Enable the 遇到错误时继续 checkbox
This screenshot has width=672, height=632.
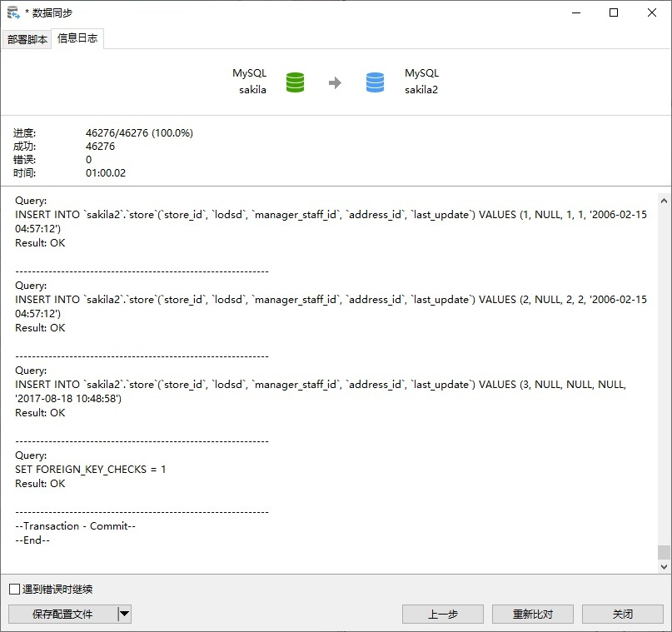pos(14,590)
